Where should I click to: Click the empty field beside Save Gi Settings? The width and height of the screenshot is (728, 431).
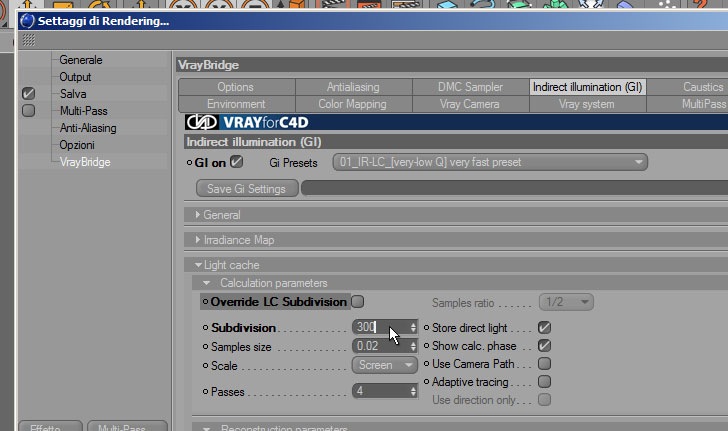point(514,189)
